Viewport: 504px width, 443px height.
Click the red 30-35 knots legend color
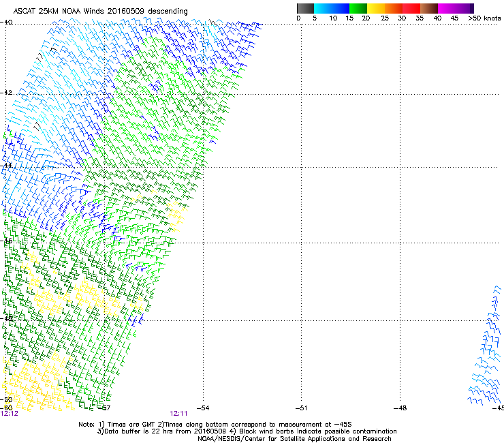point(411,8)
